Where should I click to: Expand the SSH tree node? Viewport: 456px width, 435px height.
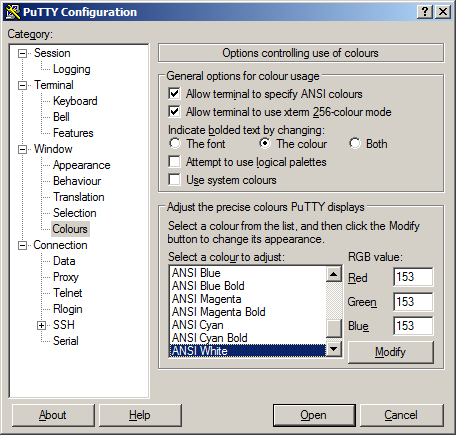[41, 325]
